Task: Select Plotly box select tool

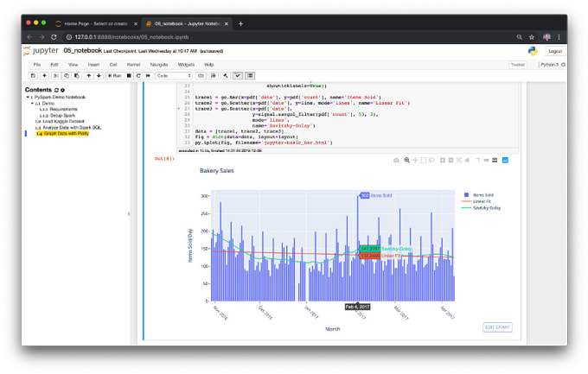Action: click(424, 161)
